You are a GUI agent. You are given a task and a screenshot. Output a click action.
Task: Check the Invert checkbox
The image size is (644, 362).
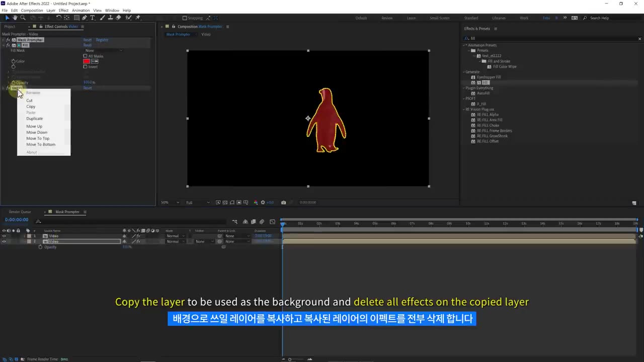85,66
